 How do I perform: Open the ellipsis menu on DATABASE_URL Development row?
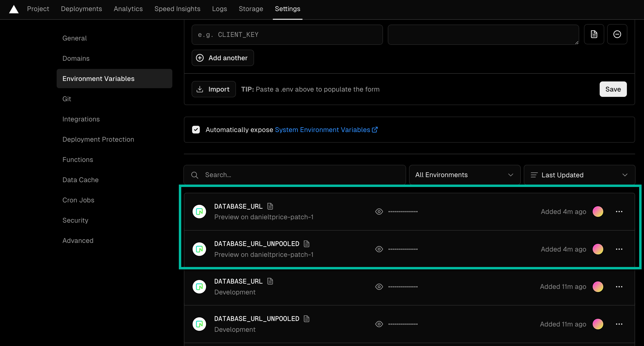(x=619, y=286)
